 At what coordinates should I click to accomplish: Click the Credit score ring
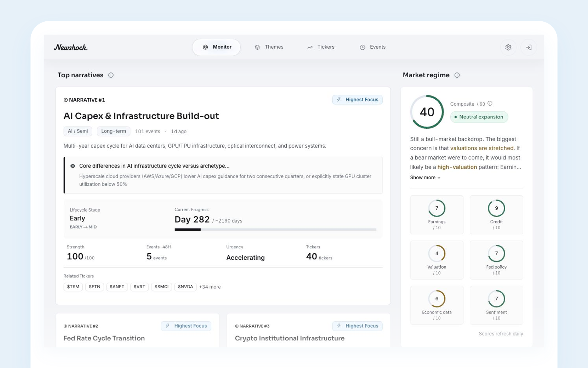496,208
